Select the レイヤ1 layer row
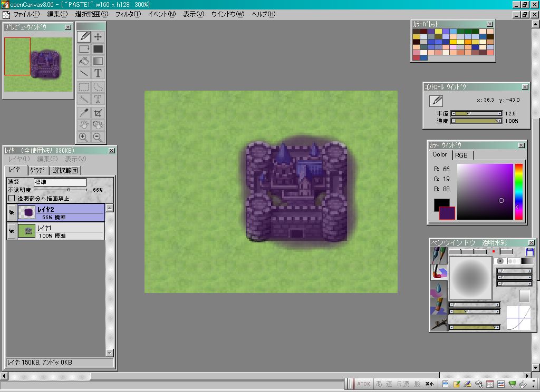Viewport: 540px width, 392px height. tap(61, 231)
